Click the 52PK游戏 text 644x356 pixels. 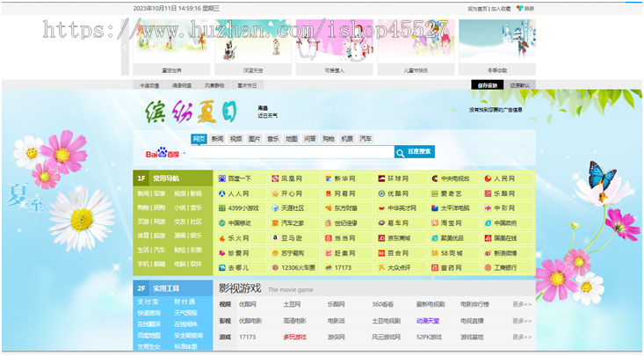coord(429,337)
